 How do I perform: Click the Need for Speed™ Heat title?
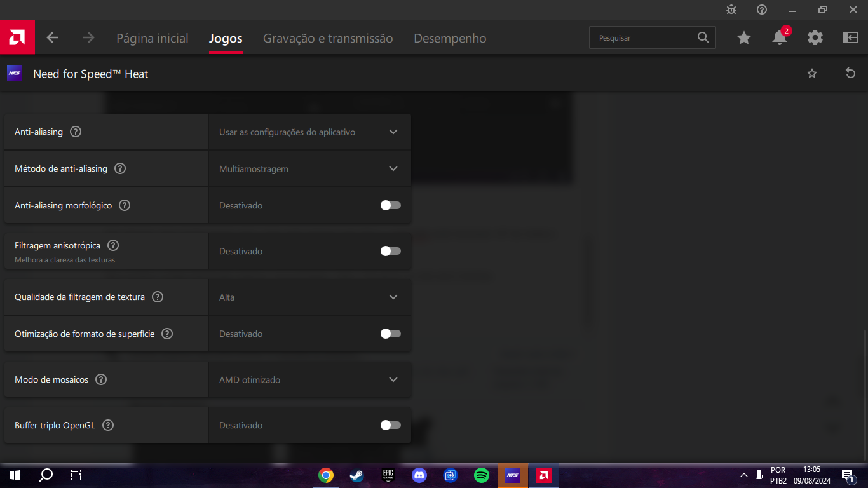pos(90,74)
